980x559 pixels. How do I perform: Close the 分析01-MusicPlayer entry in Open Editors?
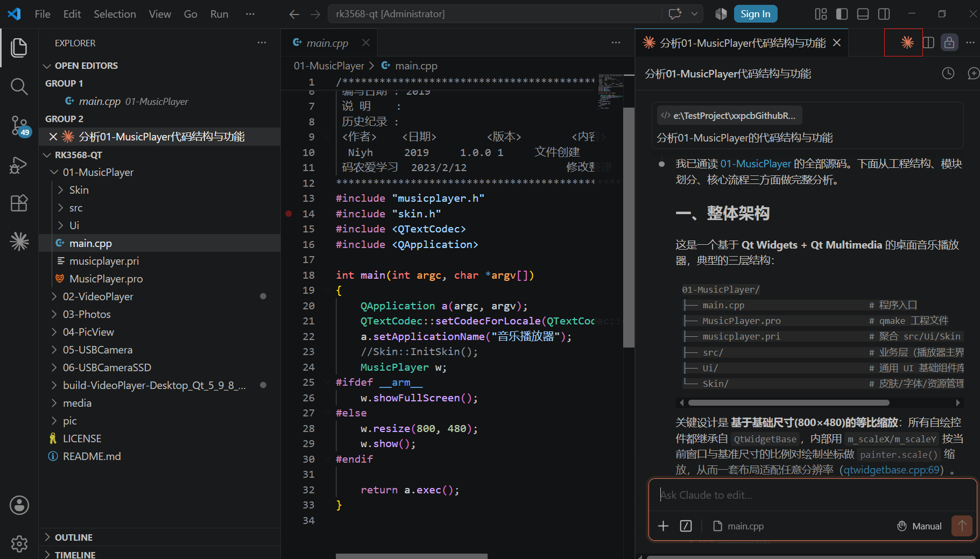point(53,137)
